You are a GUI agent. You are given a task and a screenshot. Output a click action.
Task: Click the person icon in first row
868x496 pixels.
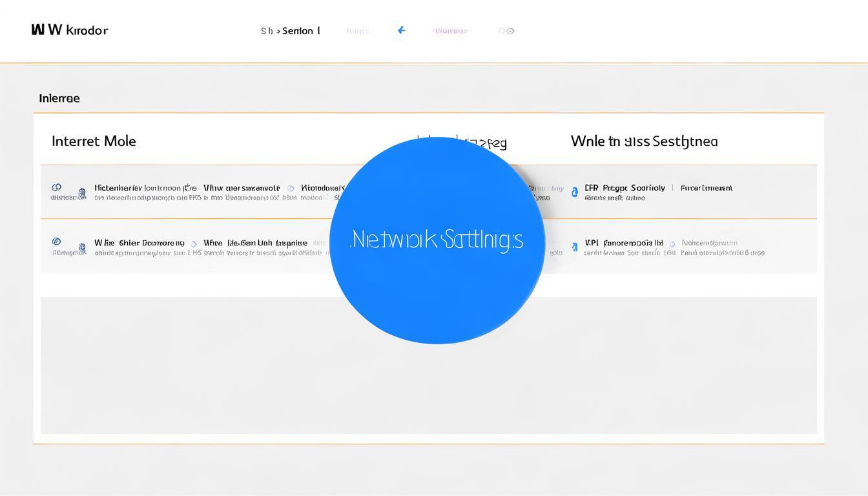(82, 192)
